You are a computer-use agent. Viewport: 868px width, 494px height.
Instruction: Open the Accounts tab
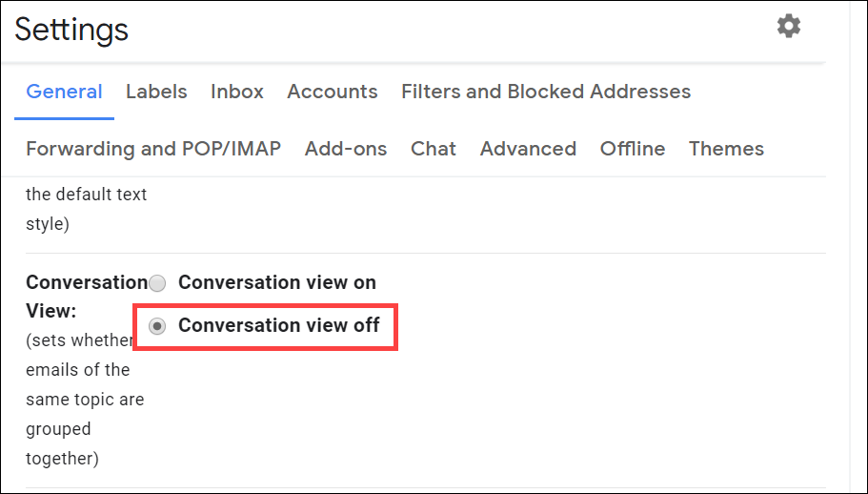pyautogui.click(x=333, y=92)
